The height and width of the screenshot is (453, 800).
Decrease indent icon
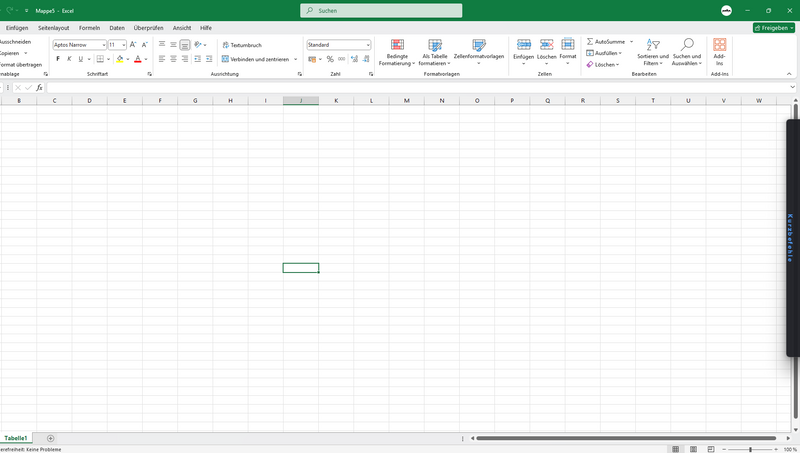197,59
